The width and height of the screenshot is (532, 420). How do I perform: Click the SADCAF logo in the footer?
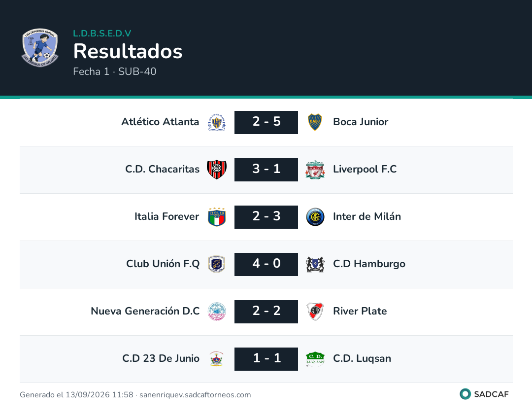(484, 394)
